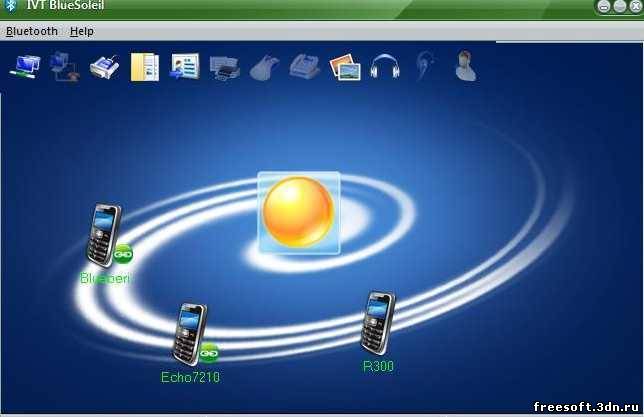Image resolution: width=644 pixels, height=417 pixels.
Task: Close the BlueSoleil window
Action: pyautogui.click(x=636, y=6)
